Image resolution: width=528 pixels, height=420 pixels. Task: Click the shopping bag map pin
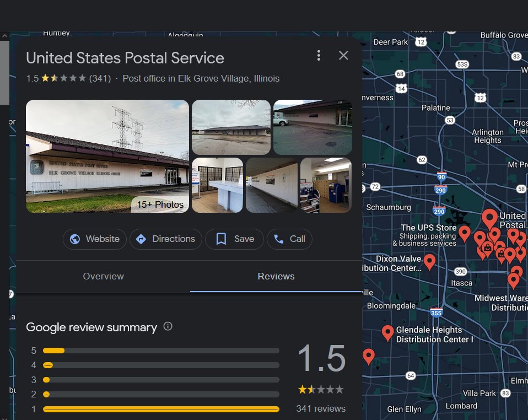pos(487,249)
